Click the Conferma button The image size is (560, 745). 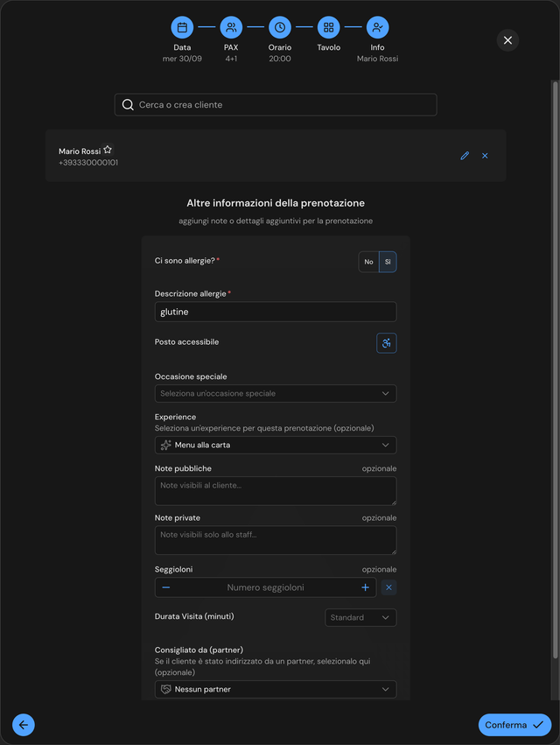coord(514,725)
